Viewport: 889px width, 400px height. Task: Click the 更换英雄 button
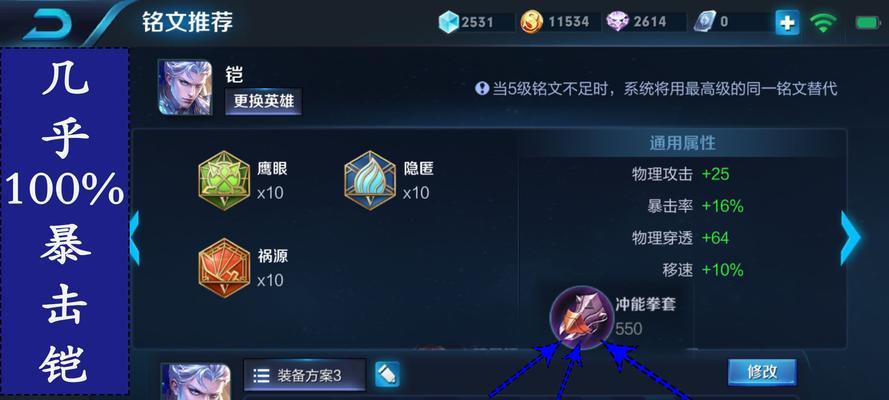point(264,102)
